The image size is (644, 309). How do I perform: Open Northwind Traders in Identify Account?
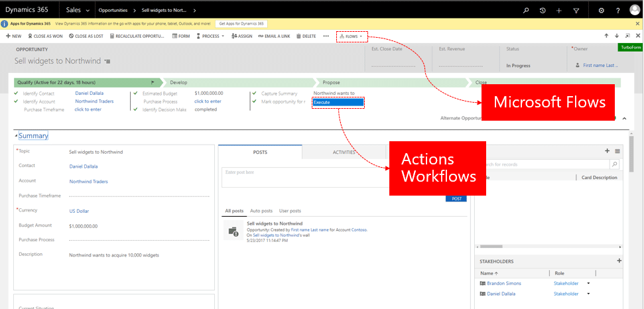pyautogui.click(x=94, y=101)
